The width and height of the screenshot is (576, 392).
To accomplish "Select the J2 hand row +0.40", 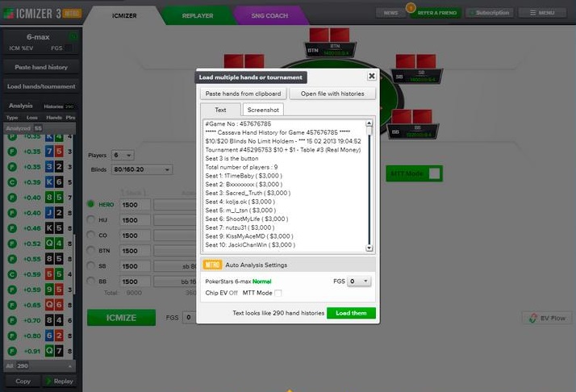I will click(39, 213).
